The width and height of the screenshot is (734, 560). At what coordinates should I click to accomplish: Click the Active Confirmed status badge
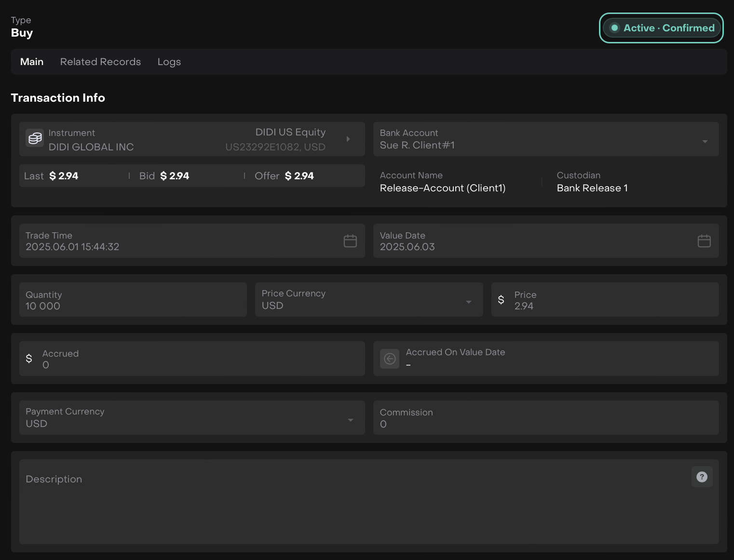pyautogui.click(x=661, y=28)
